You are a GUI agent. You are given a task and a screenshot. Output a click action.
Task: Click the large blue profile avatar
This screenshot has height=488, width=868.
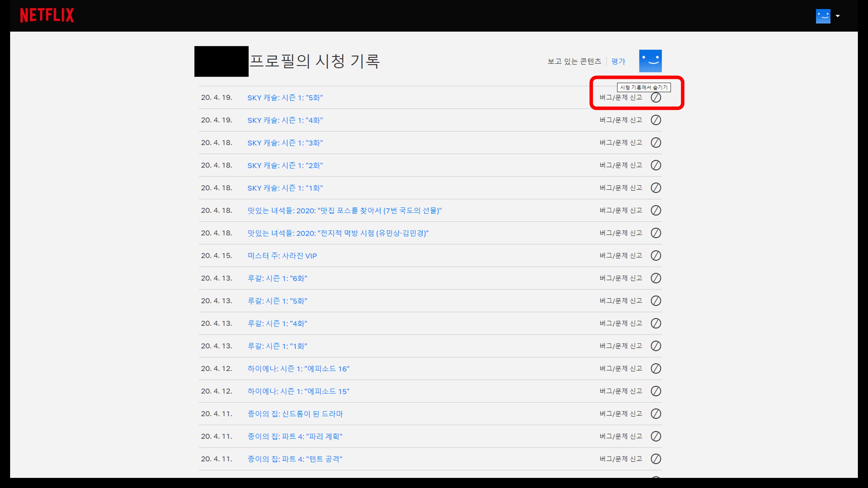650,61
